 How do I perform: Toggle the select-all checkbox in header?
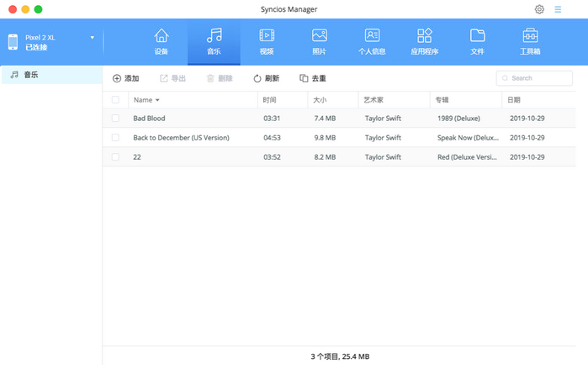[x=115, y=100]
